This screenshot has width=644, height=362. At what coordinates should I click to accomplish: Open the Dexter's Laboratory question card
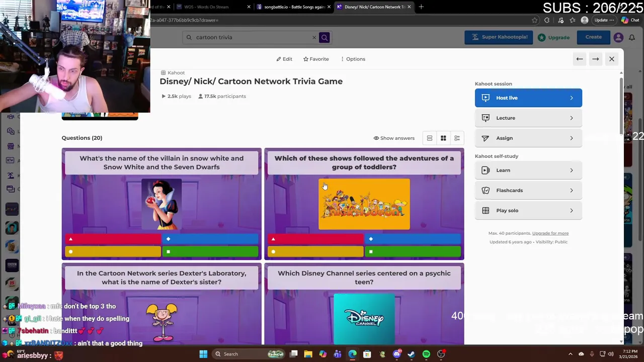(x=162, y=304)
